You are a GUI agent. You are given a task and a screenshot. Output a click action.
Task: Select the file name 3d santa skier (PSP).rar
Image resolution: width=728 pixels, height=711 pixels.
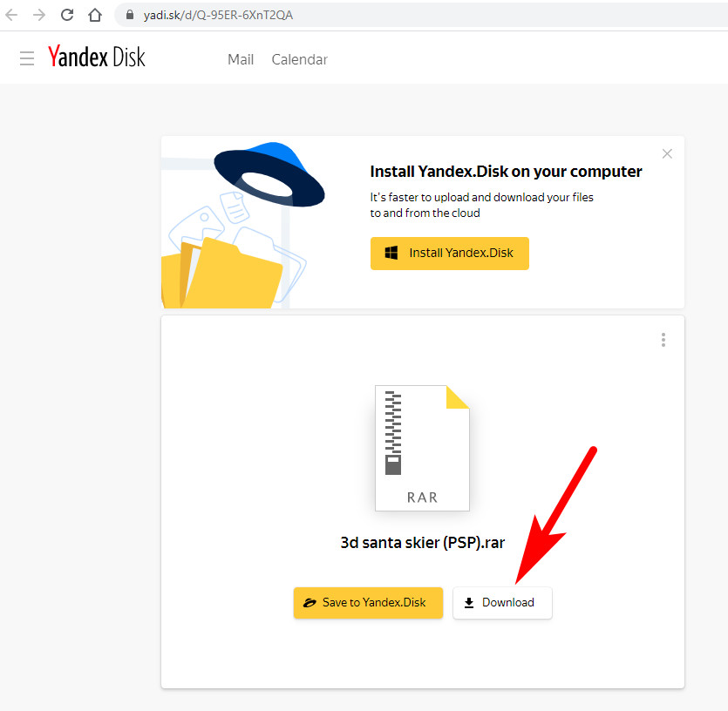click(423, 543)
